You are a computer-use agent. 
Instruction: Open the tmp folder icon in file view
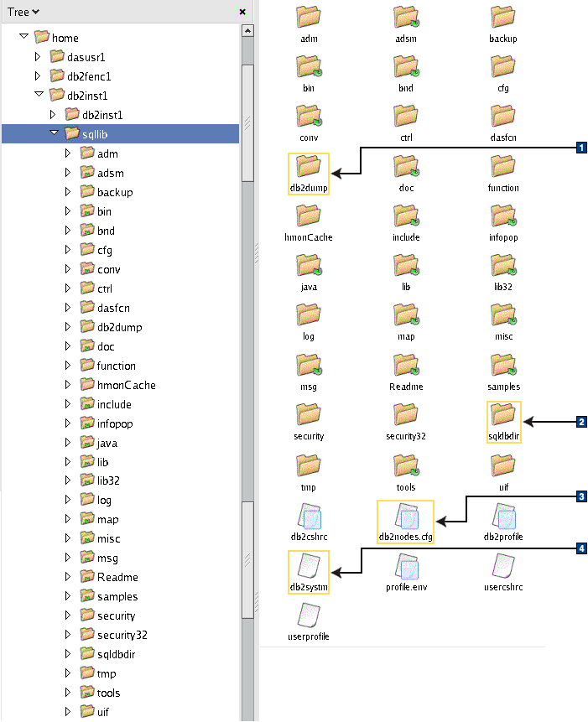pos(309,465)
